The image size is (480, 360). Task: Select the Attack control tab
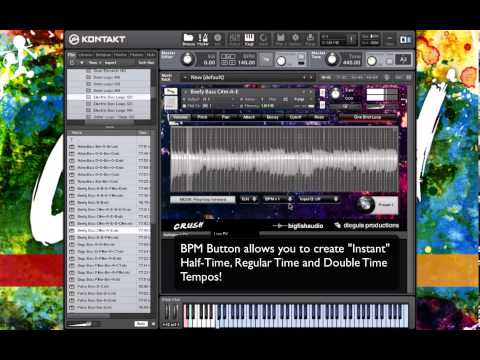(249, 117)
